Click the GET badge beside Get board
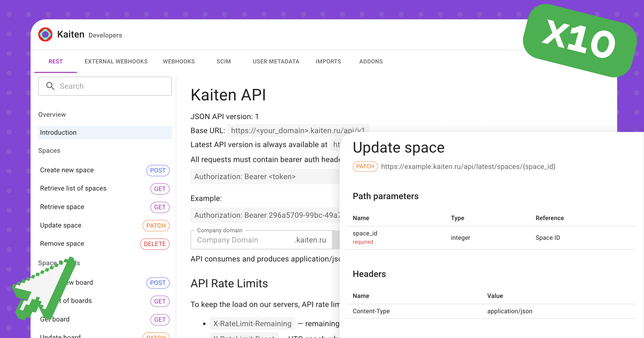 click(x=160, y=319)
